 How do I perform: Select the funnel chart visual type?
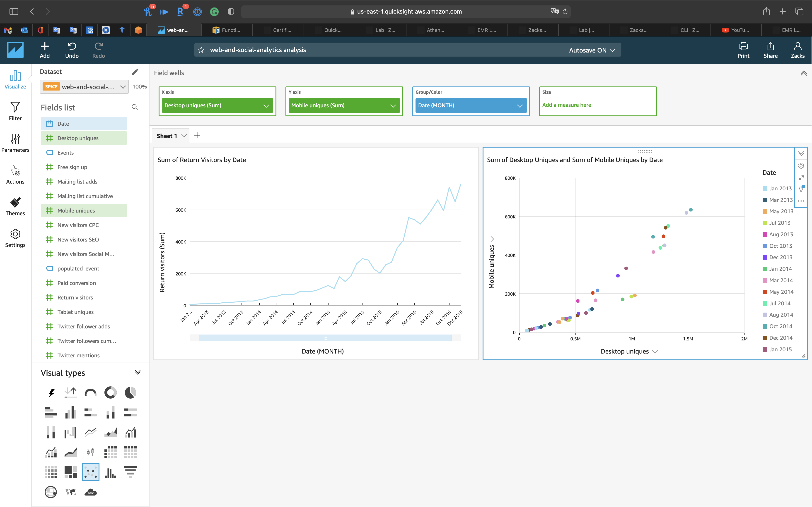[x=130, y=472]
